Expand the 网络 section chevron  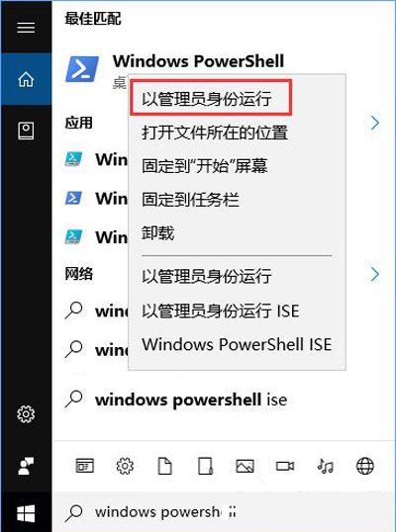click(375, 274)
